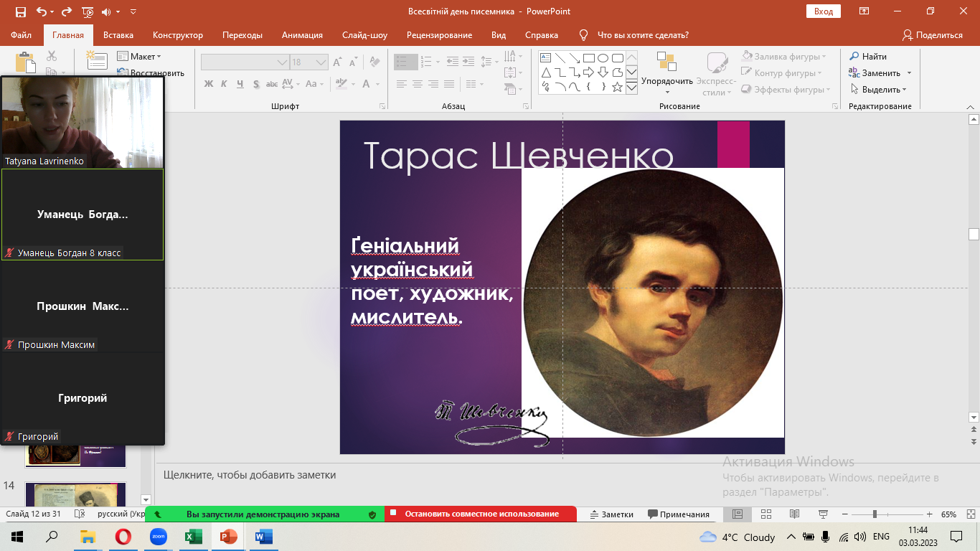Save the presentation from Quick Access toolbar
This screenshot has width=980, height=551.
click(x=20, y=11)
